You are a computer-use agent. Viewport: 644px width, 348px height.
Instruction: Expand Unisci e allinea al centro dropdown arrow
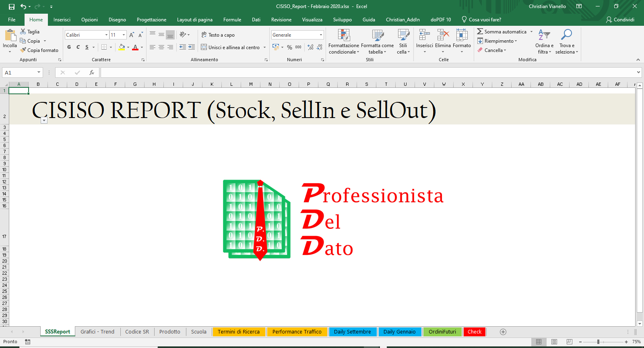pos(265,48)
